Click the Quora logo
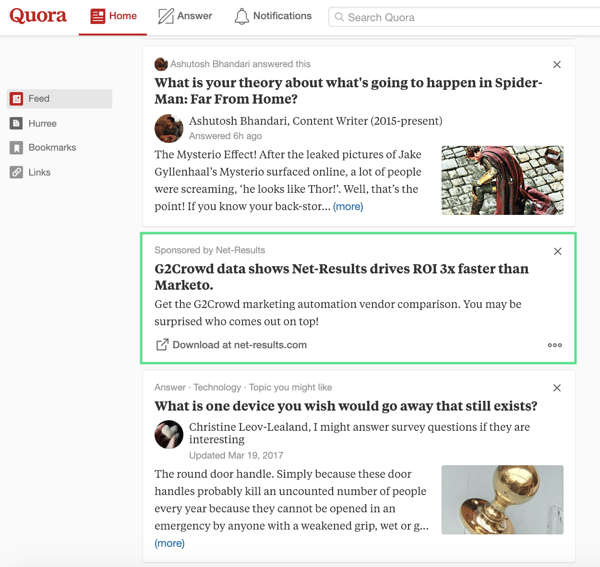This screenshot has width=600, height=567. click(38, 16)
